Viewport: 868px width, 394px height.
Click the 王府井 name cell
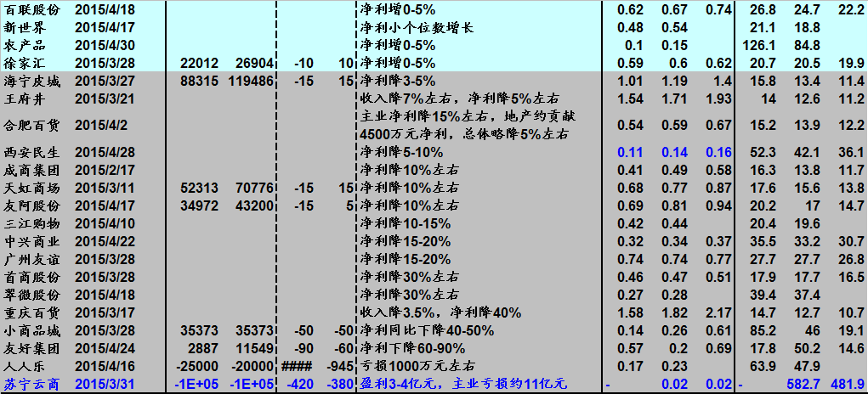point(25,98)
